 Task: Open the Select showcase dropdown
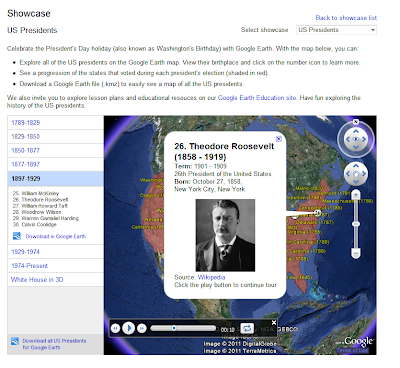point(336,30)
